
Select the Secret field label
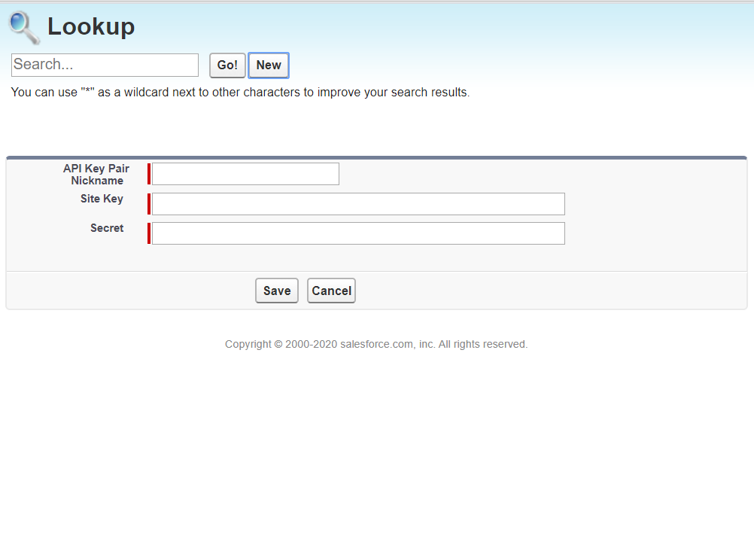pyautogui.click(x=107, y=228)
